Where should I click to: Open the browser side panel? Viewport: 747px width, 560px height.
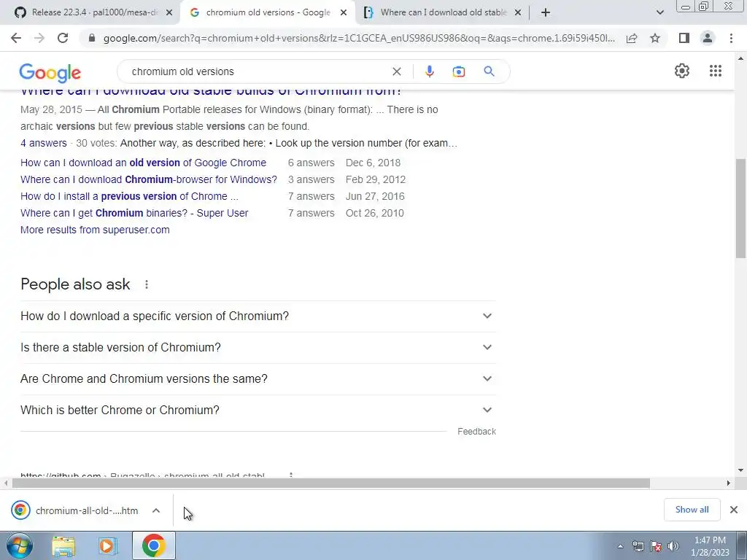click(x=684, y=38)
